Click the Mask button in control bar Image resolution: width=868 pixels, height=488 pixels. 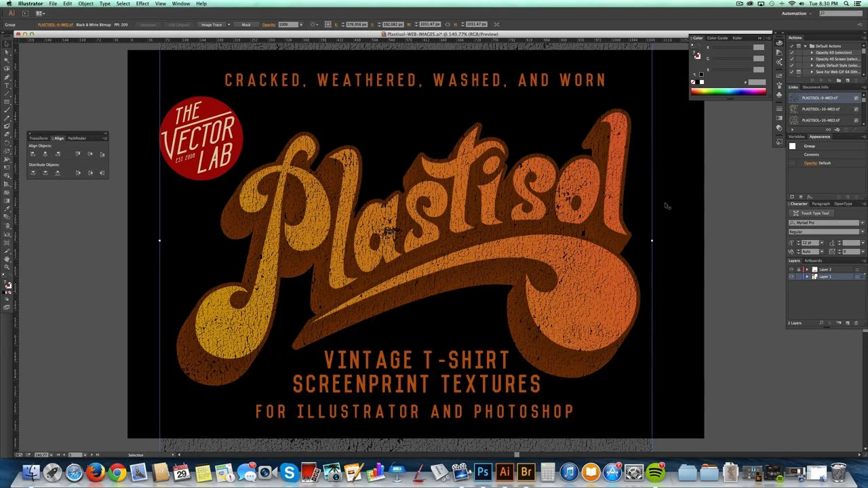click(245, 24)
